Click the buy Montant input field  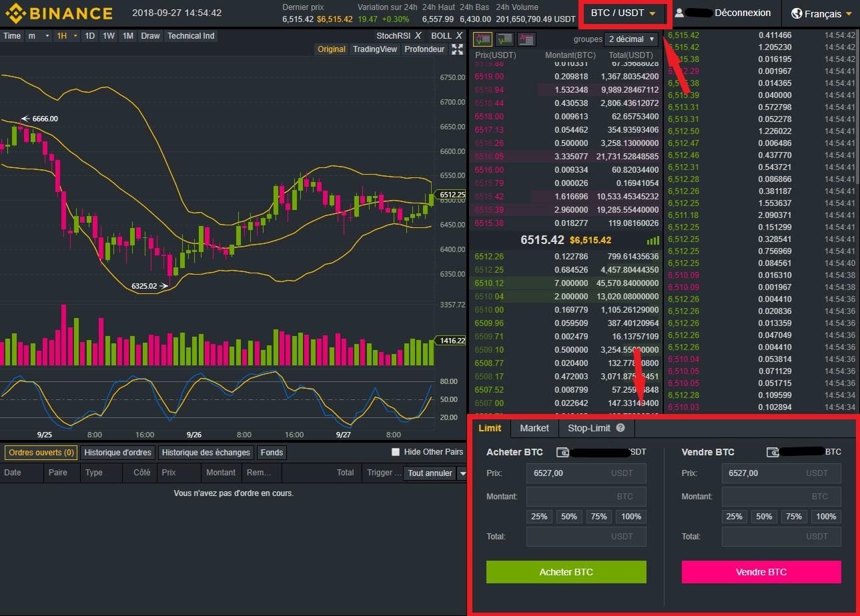click(586, 497)
